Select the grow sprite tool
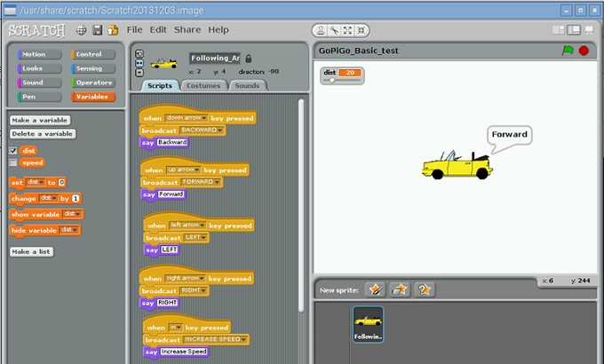This screenshot has height=364, width=604. [x=347, y=30]
